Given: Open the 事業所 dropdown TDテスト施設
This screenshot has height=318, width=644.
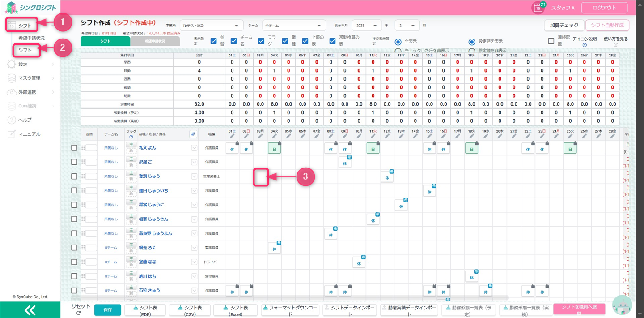Looking at the screenshot, I should (211, 26).
